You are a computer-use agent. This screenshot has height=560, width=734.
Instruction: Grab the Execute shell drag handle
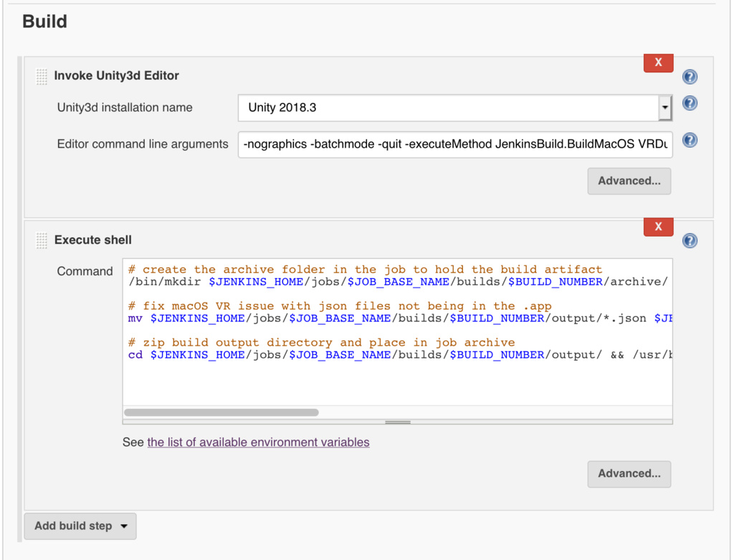[x=42, y=241]
